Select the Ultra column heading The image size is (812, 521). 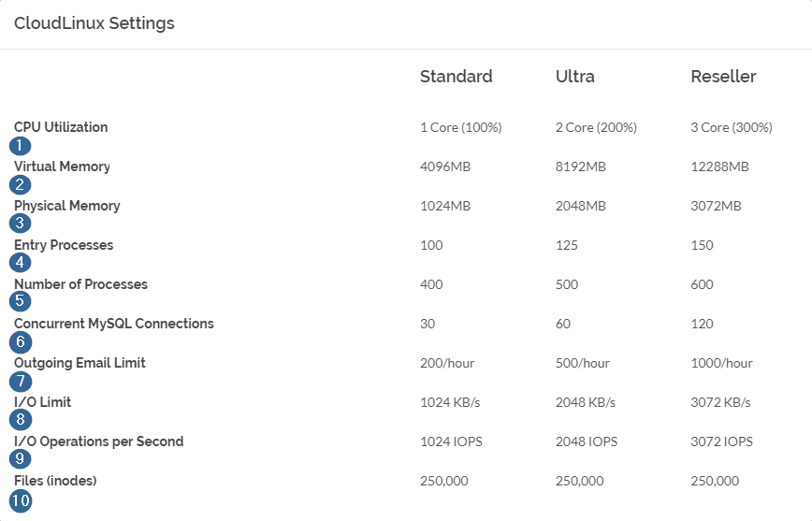tap(574, 77)
